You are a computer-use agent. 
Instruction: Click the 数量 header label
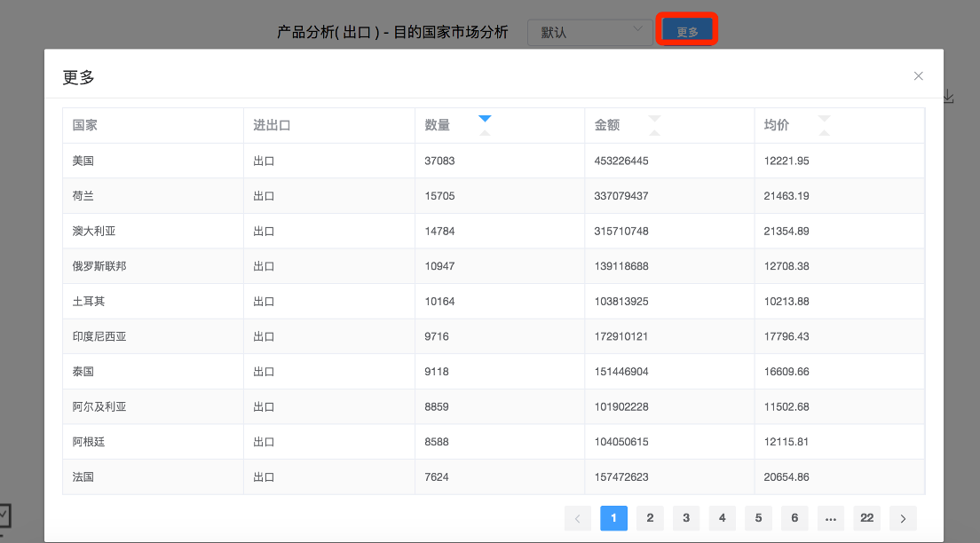click(437, 125)
